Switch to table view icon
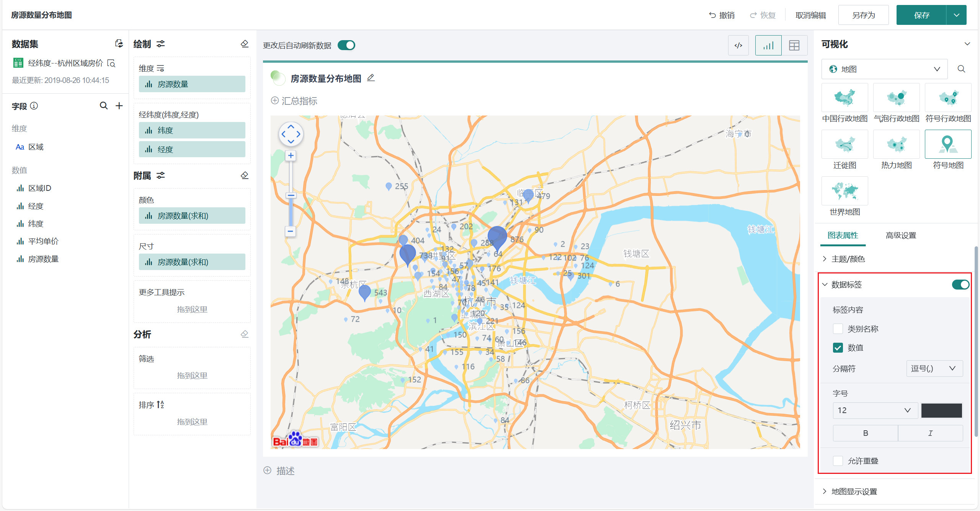The height and width of the screenshot is (511, 980). pos(794,46)
